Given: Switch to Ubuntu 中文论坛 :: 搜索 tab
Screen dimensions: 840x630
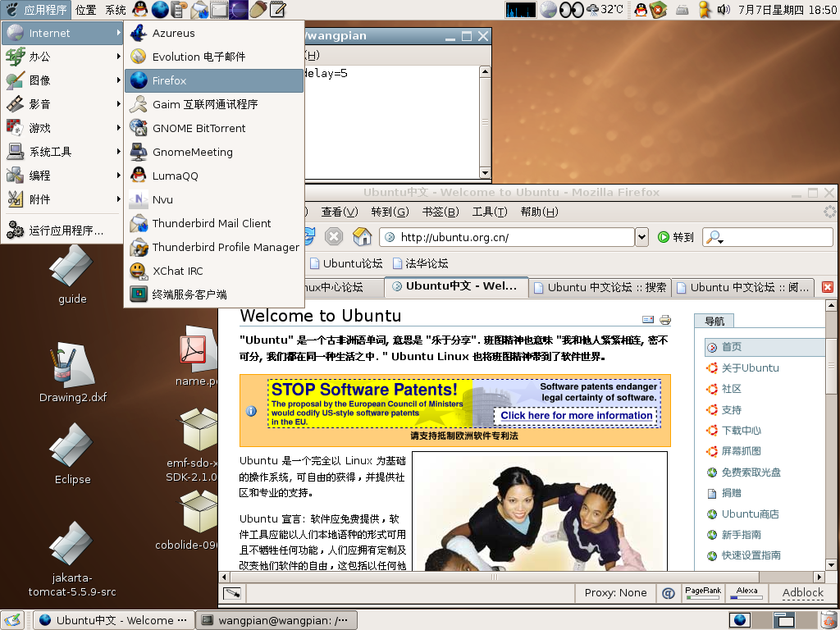Looking at the screenshot, I should pos(600,288).
